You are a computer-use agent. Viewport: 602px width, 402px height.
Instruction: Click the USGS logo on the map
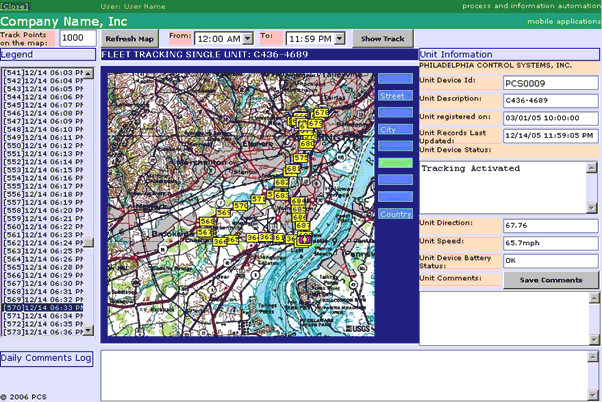358,329
